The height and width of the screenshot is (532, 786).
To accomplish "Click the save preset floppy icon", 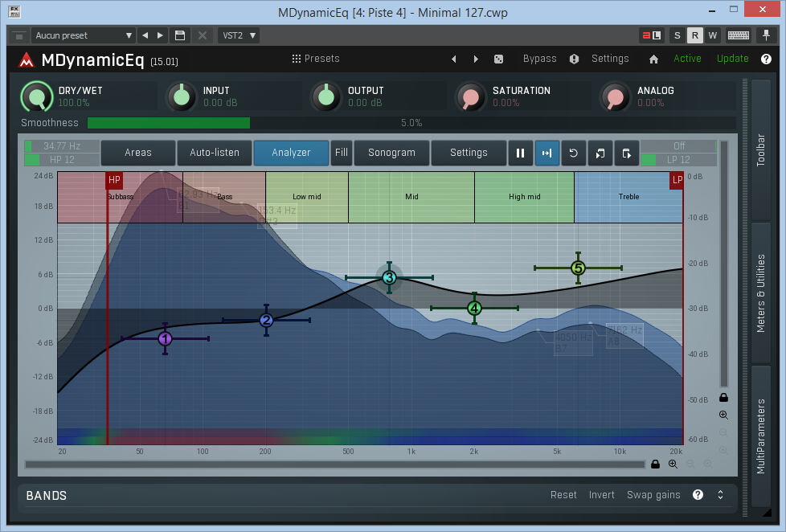I will point(180,35).
